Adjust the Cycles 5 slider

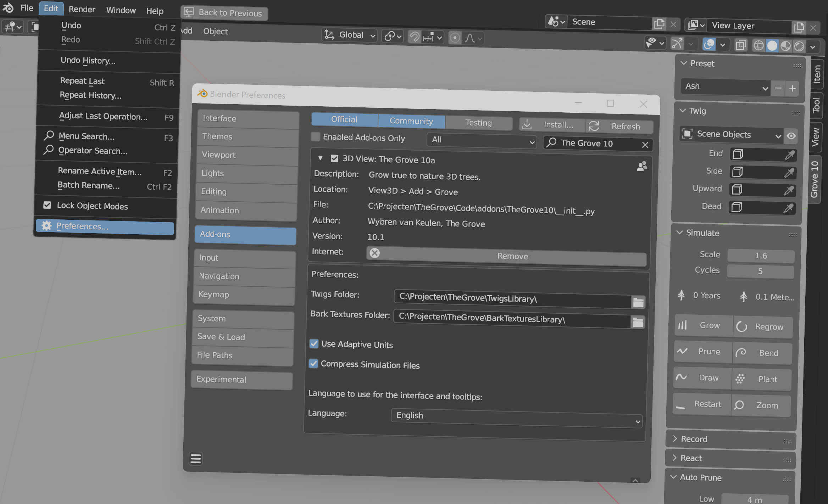click(x=760, y=271)
